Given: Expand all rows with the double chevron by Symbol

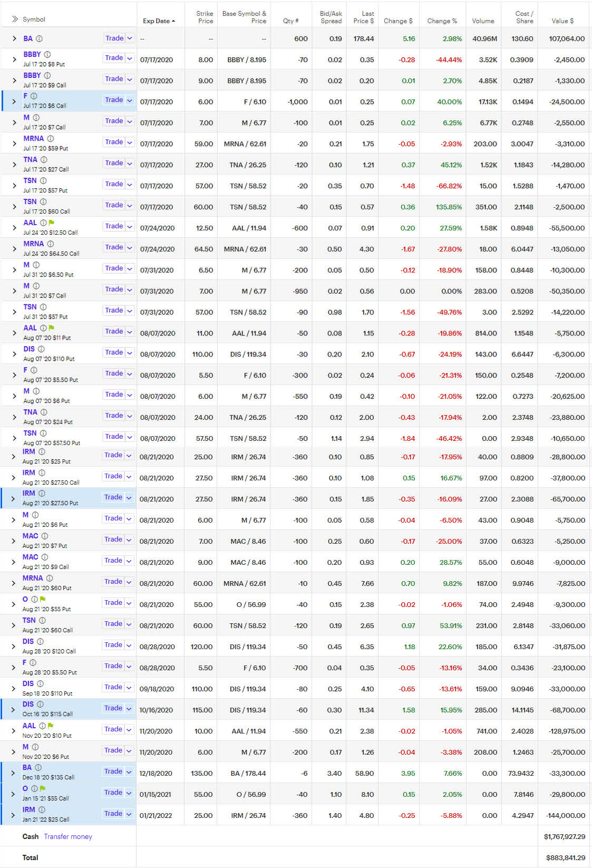Looking at the screenshot, I should tap(14, 19).
